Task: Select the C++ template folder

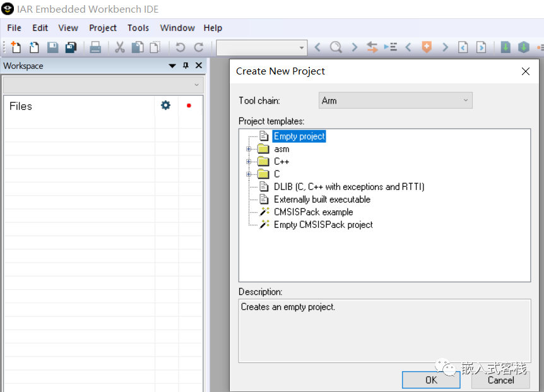Action: (281, 162)
